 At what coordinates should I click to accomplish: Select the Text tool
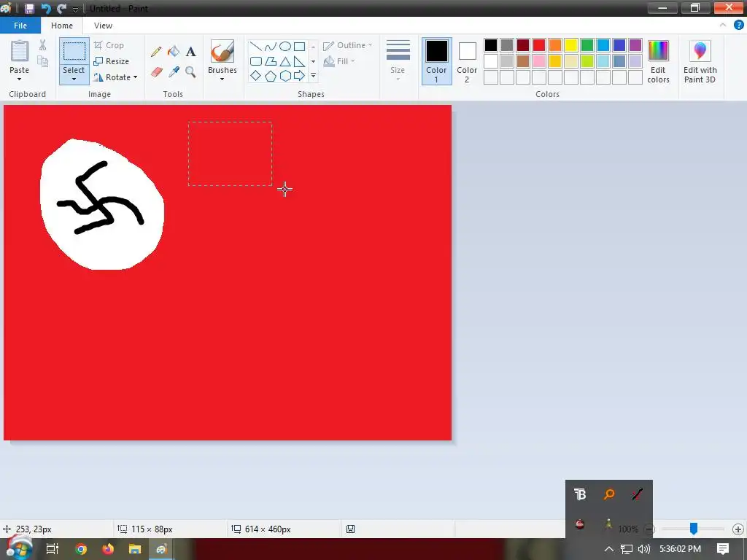pos(190,52)
